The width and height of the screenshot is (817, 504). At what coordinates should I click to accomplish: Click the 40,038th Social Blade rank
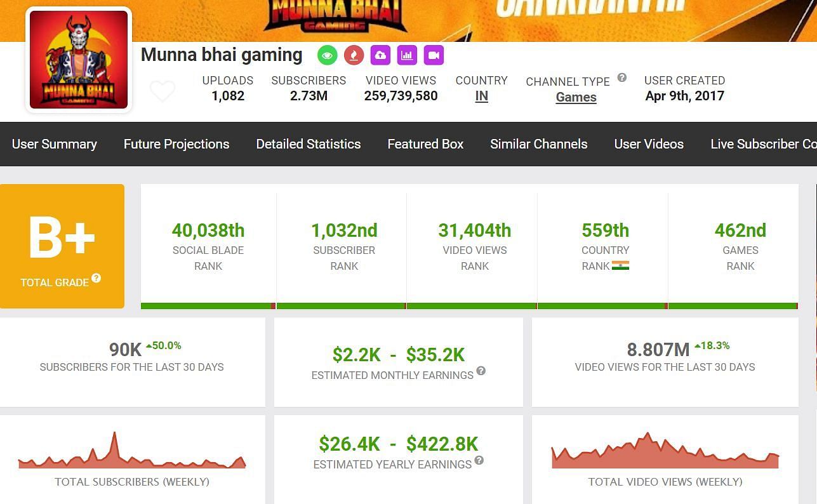pyautogui.click(x=208, y=230)
